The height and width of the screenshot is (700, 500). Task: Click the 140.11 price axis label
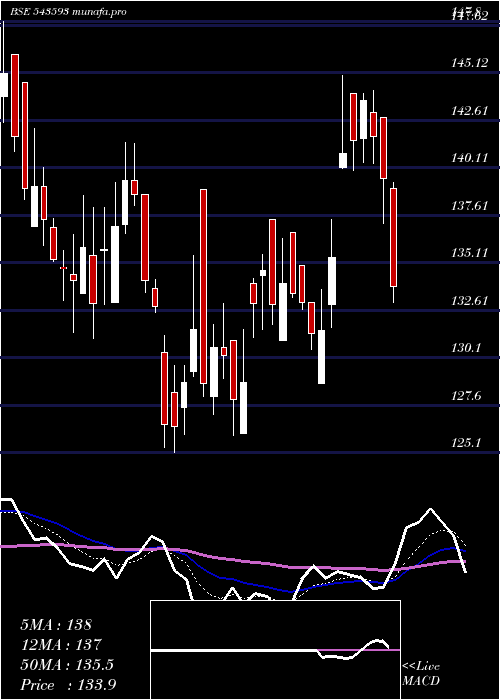tap(470, 158)
